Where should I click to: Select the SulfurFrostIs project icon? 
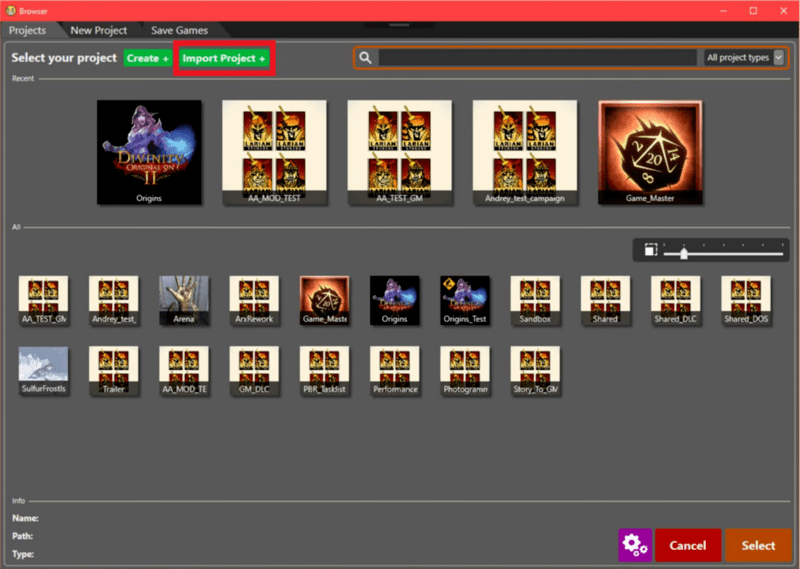coord(43,371)
